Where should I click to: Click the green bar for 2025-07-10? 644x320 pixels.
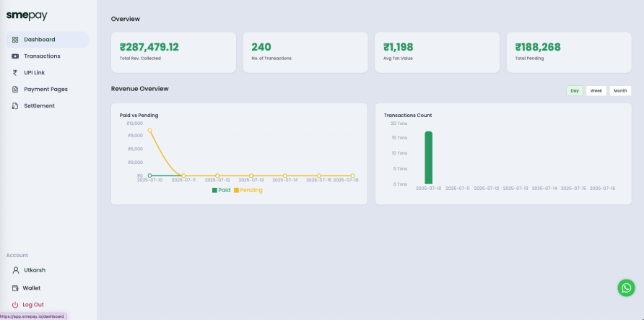428,157
